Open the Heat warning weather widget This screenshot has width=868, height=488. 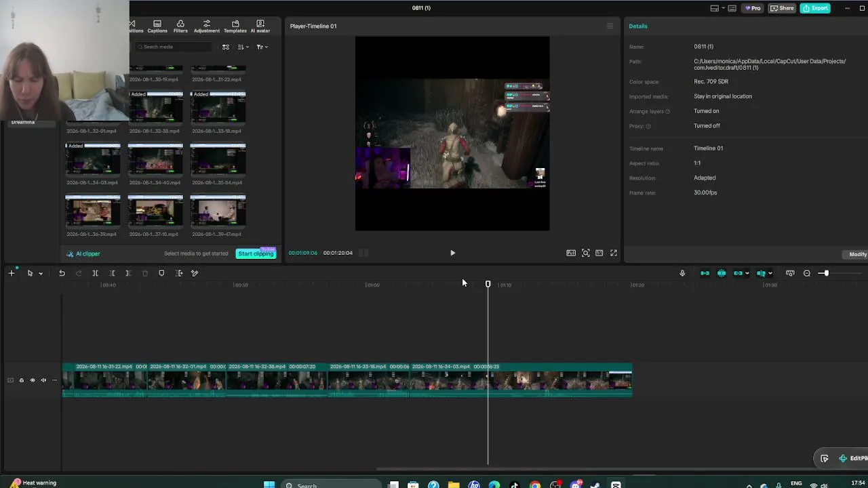(33, 483)
